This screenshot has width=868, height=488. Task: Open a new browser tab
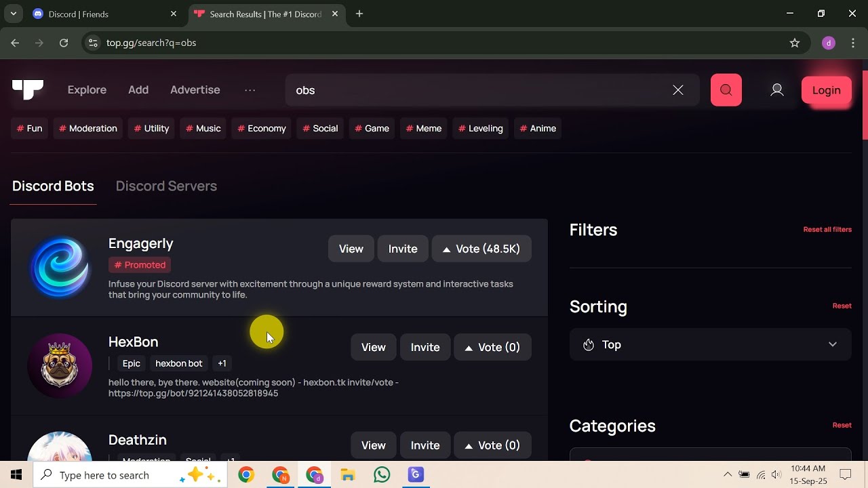(359, 14)
